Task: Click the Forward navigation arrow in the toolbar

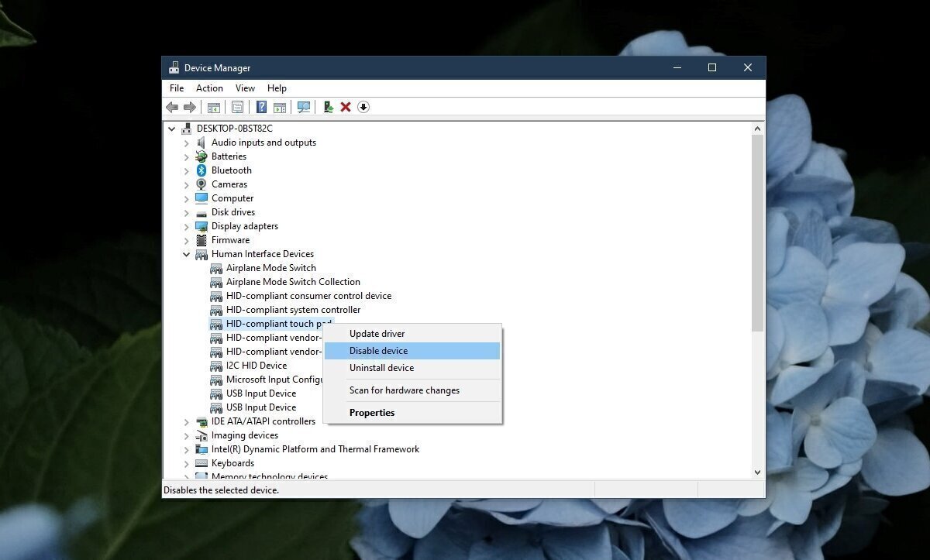Action: tap(190, 107)
